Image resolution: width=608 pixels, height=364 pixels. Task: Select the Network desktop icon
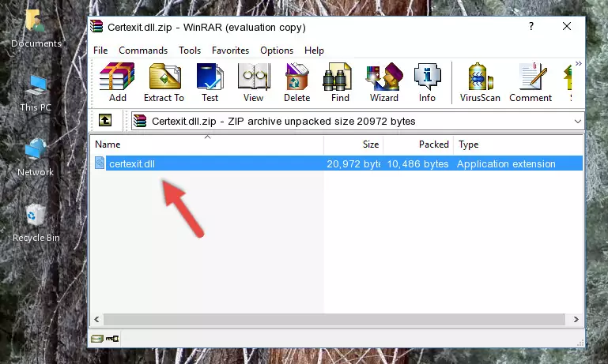click(36, 158)
